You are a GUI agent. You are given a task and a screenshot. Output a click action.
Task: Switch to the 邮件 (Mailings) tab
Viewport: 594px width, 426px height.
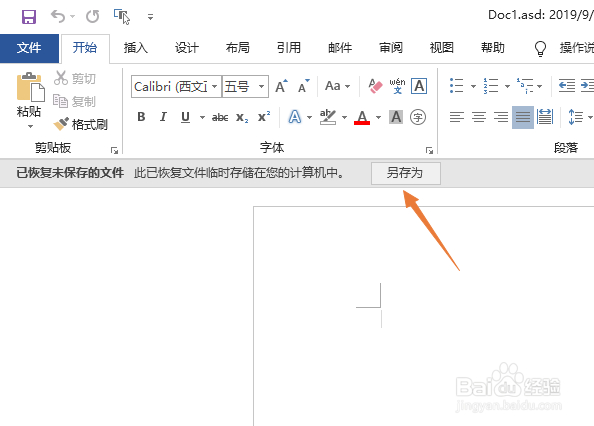tap(340, 48)
